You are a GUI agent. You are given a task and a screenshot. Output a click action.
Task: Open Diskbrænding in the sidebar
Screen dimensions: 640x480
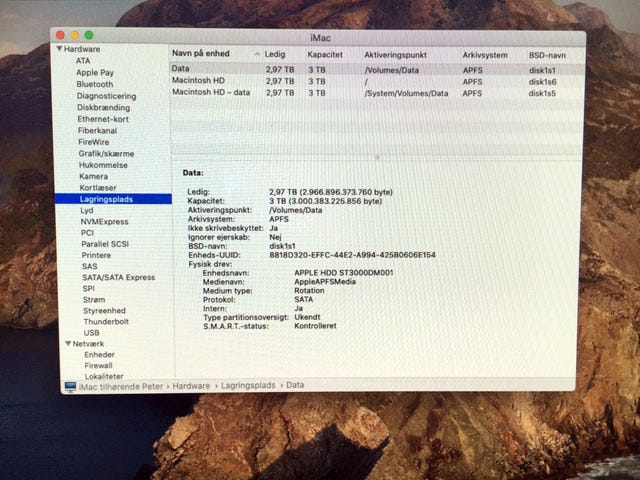[x=104, y=107]
